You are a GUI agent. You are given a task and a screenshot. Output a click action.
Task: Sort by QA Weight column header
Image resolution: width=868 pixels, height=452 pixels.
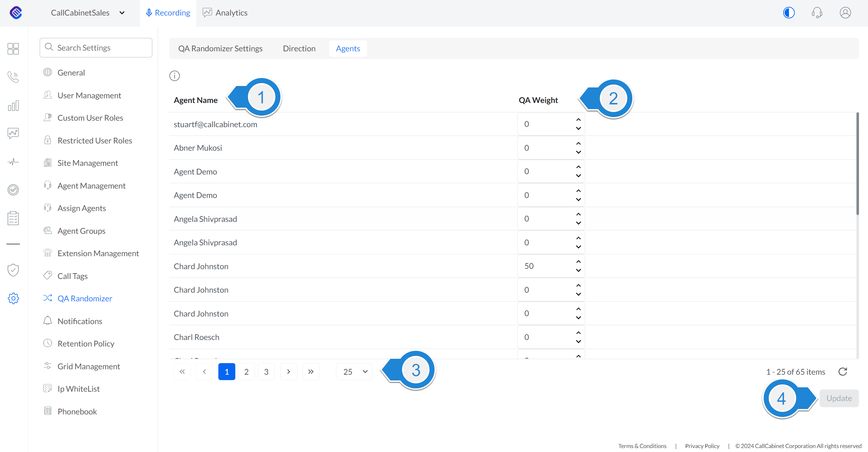tap(538, 100)
